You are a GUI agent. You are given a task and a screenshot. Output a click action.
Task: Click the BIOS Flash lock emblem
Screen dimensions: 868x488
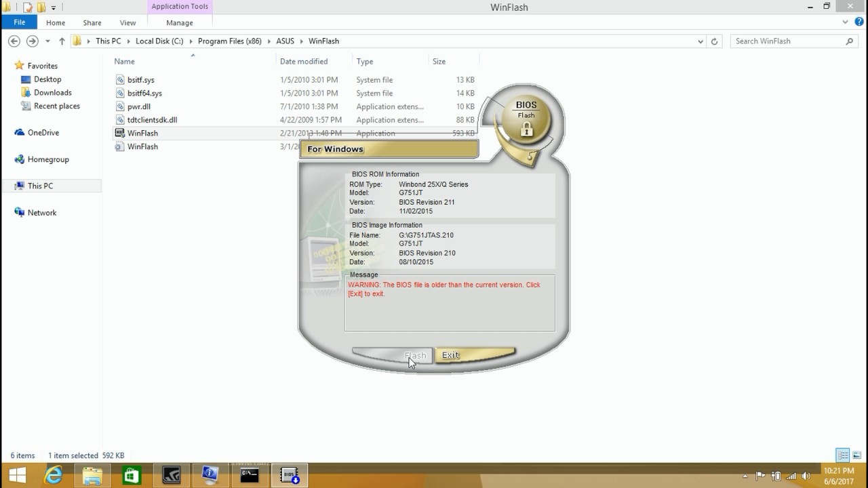pos(526,119)
